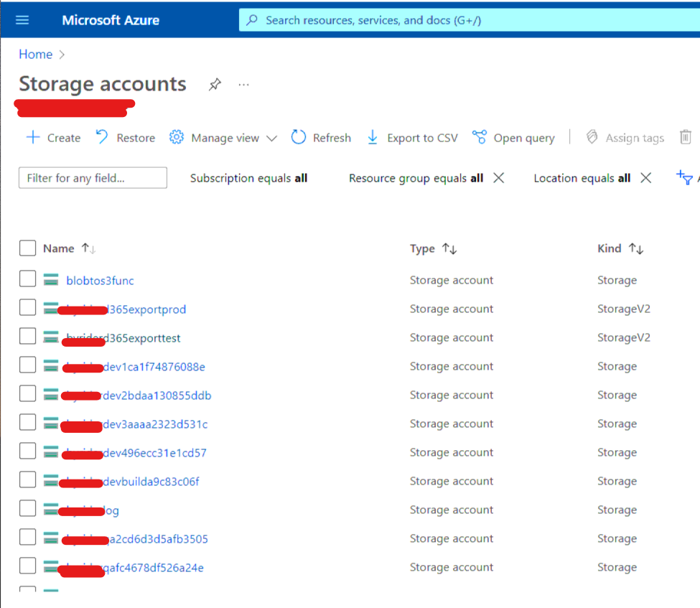This screenshot has width=700, height=608.
Task: Tick the select-all checkbox by Name
Action: pos(28,248)
